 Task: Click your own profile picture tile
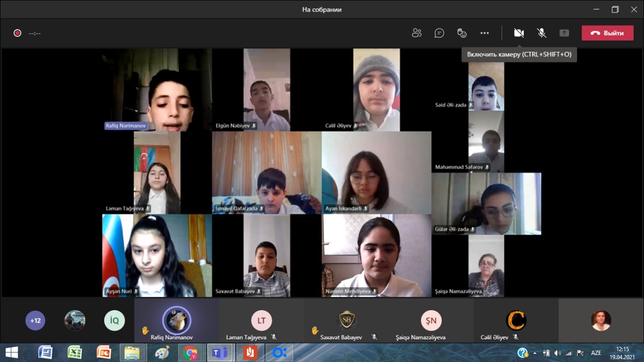point(601,320)
